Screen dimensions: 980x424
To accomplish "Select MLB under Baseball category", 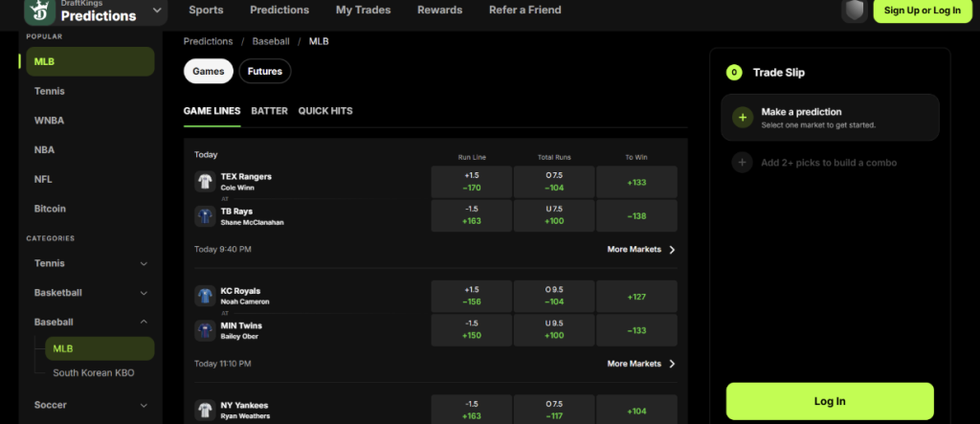I will pos(100,349).
